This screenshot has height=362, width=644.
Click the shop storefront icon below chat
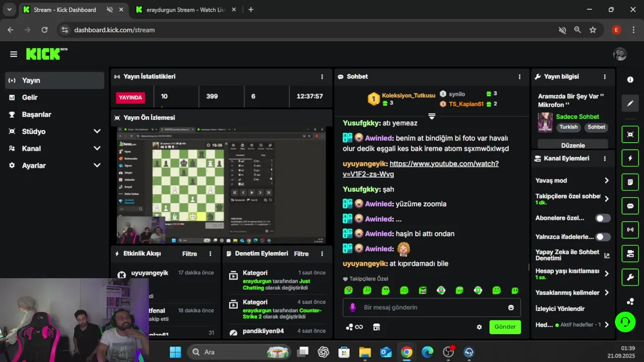pos(376,327)
